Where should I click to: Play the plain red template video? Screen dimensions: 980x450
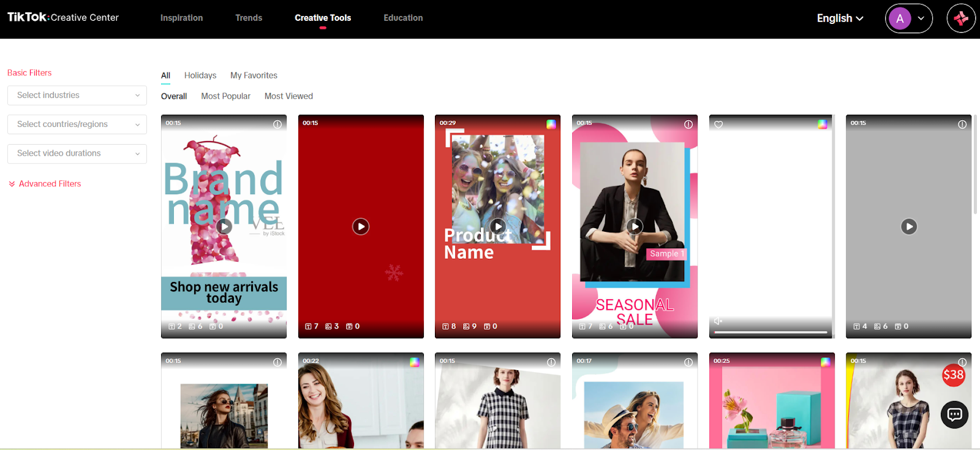(361, 227)
